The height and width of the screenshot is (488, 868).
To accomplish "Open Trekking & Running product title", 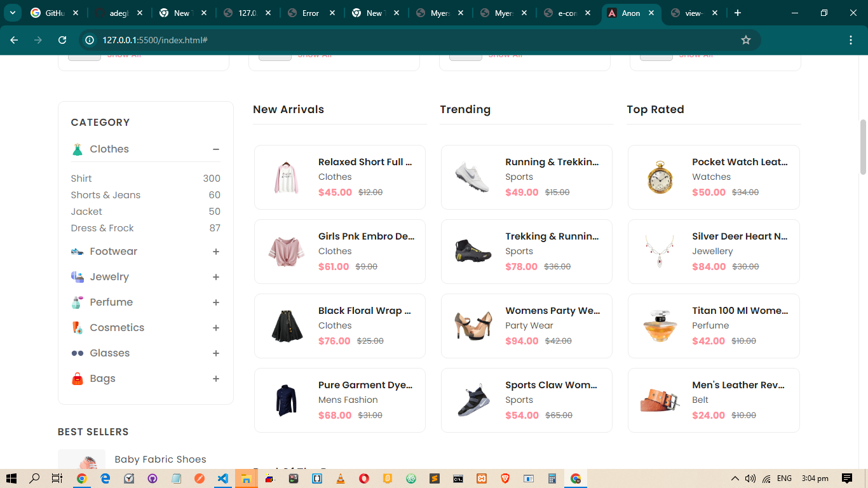I will click(552, 236).
